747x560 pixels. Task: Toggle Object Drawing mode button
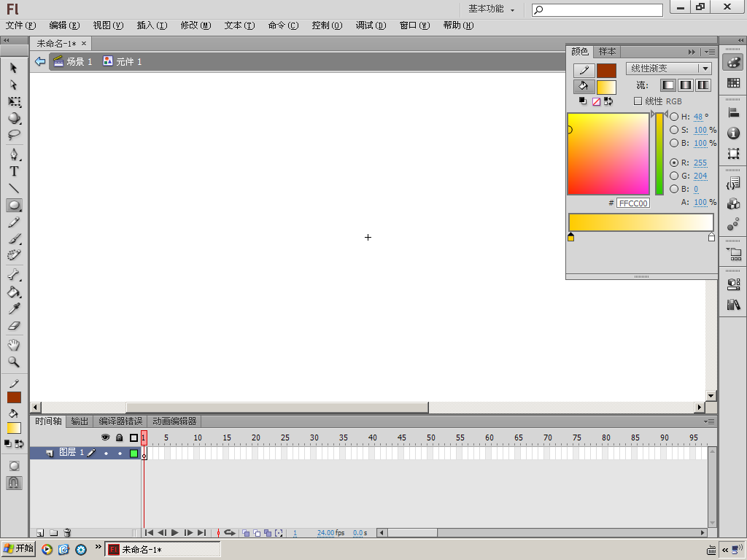14,466
